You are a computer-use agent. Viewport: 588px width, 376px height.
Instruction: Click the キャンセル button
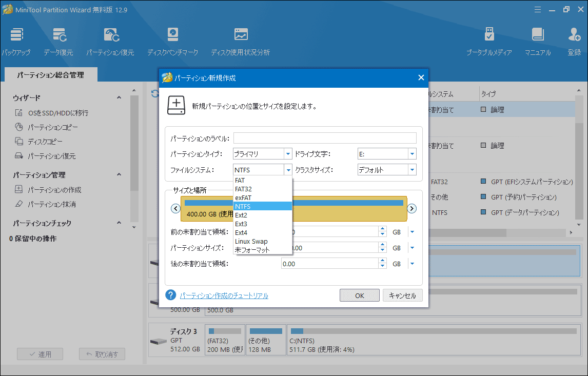click(402, 295)
